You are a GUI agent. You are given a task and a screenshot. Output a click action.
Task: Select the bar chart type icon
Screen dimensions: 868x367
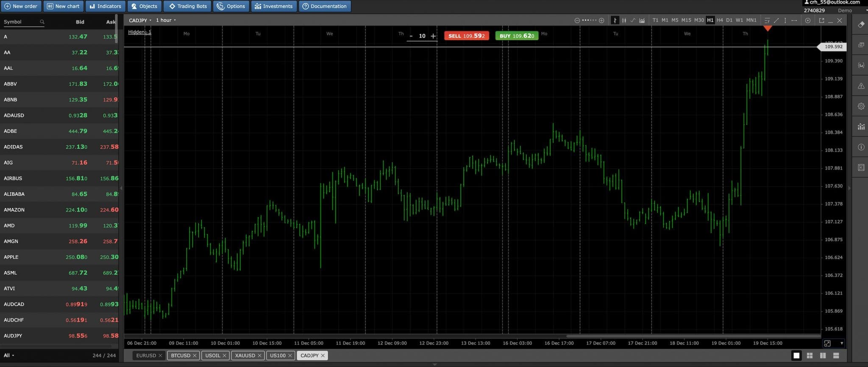coord(615,20)
